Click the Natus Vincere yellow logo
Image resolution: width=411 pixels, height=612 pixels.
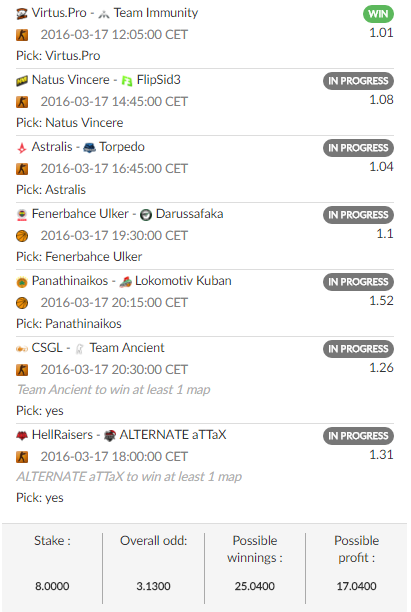click(22, 81)
